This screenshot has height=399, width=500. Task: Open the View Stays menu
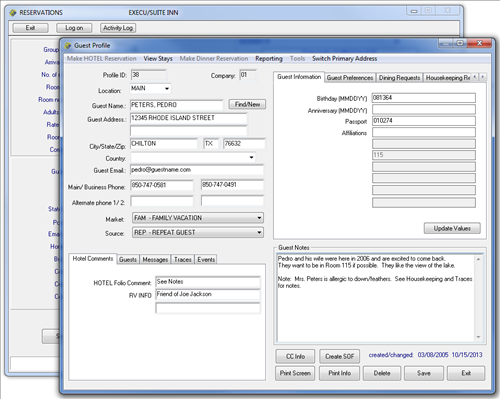pos(158,59)
